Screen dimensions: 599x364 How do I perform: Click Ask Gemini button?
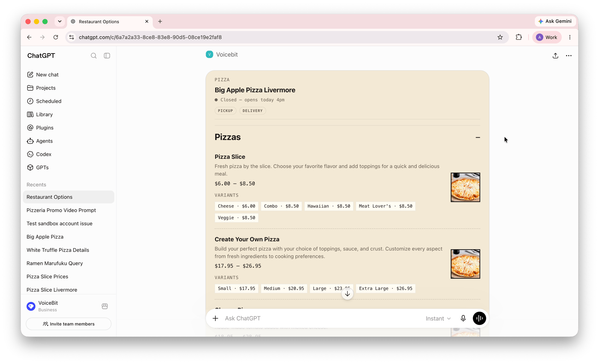tap(555, 21)
